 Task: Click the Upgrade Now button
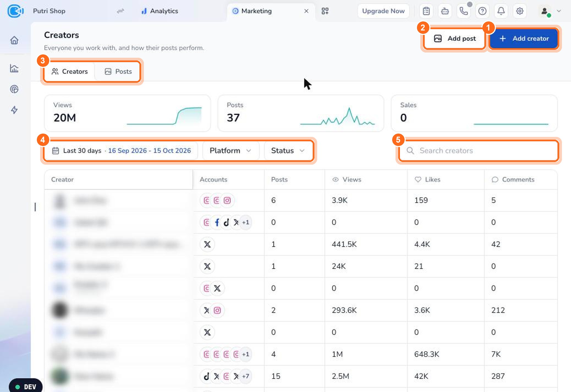[x=383, y=11]
